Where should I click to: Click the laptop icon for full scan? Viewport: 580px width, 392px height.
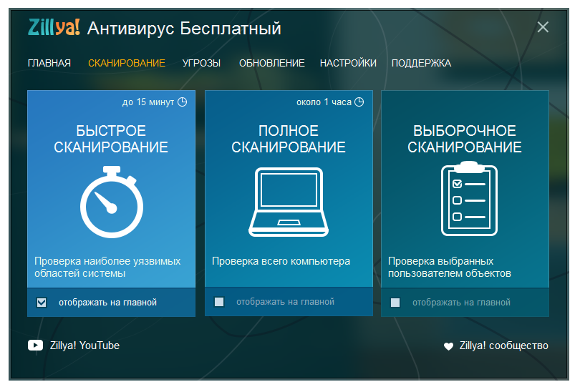289,202
